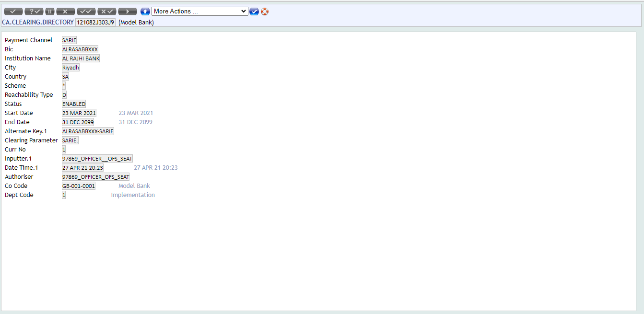
Task: Click the CA.CLEARING.DIRECTORY title text
Action: click(38, 23)
